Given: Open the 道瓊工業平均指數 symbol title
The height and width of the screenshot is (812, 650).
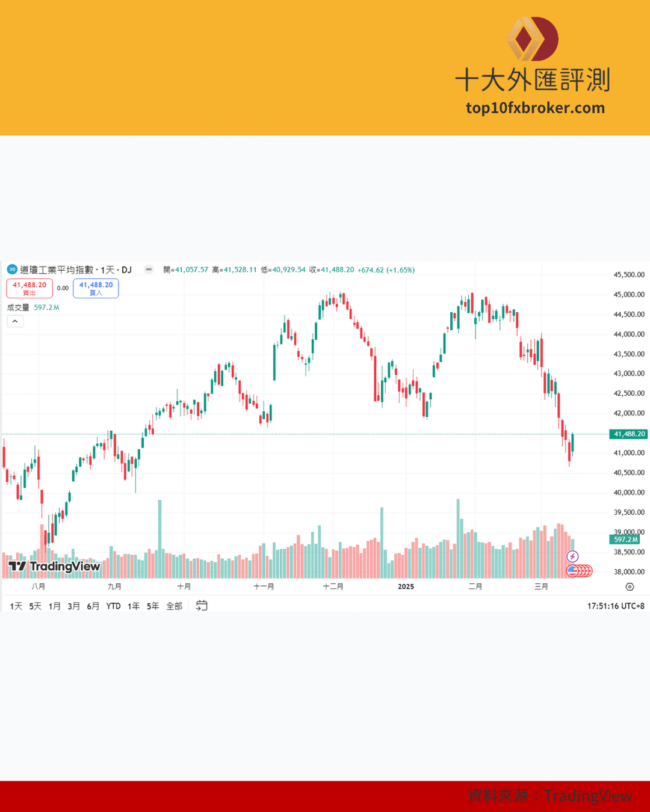Looking at the screenshot, I should [57, 269].
